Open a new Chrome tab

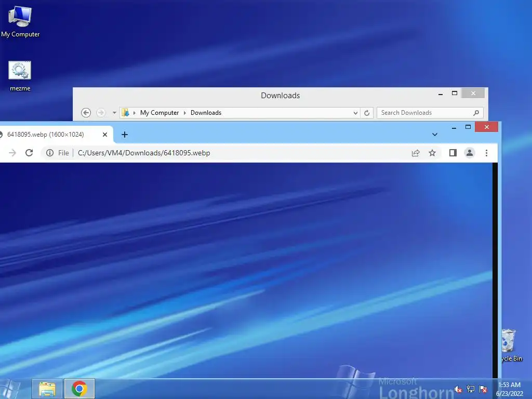click(125, 135)
